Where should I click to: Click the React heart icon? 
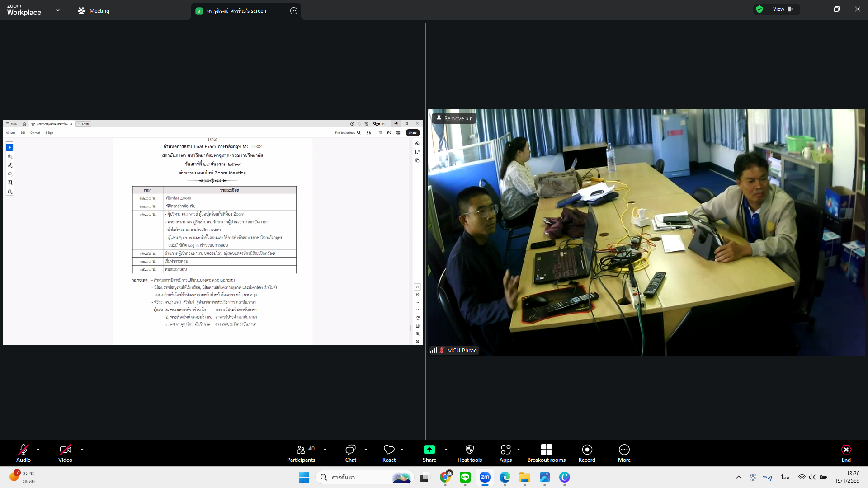(x=389, y=453)
